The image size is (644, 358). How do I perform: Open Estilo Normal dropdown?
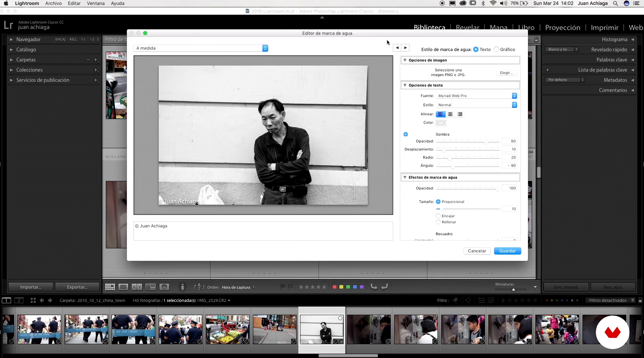476,105
